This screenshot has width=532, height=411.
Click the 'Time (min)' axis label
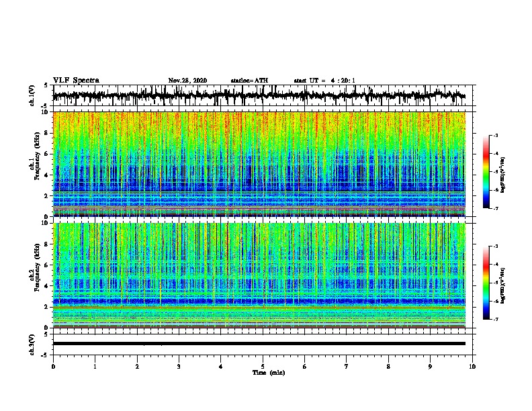click(x=269, y=373)
